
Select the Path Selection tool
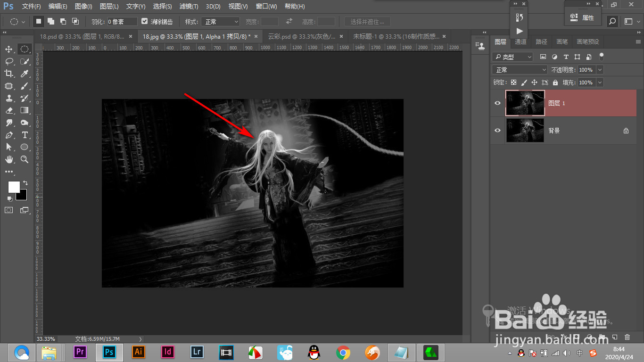(9, 147)
